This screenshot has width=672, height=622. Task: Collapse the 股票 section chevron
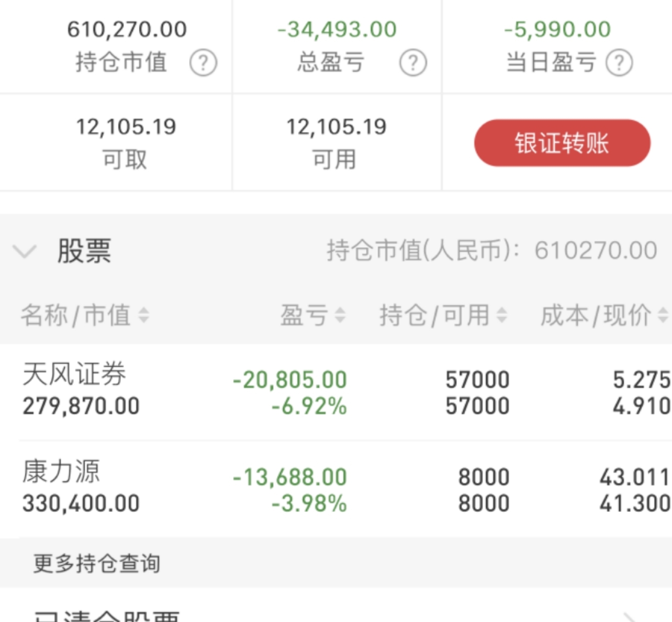(x=25, y=251)
